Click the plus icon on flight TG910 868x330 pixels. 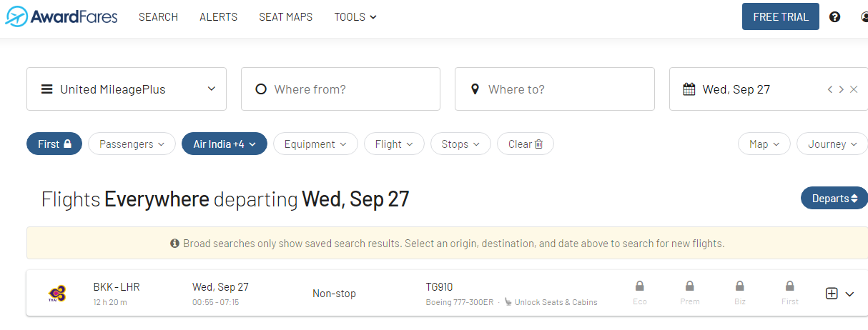coord(832,294)
